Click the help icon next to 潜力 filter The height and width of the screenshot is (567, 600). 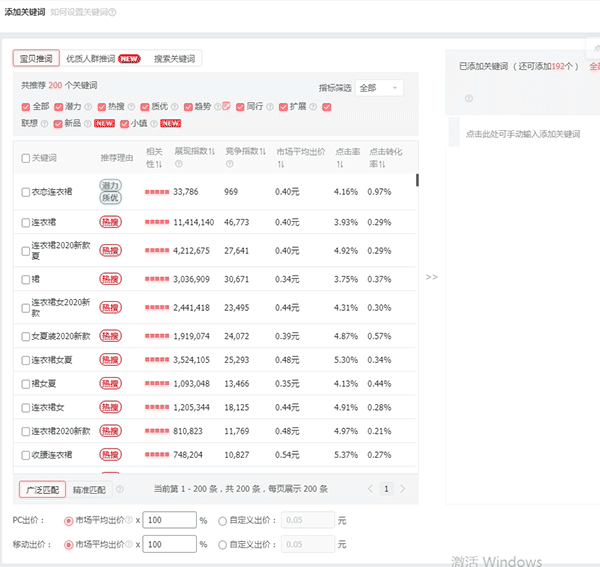[88, 107]
